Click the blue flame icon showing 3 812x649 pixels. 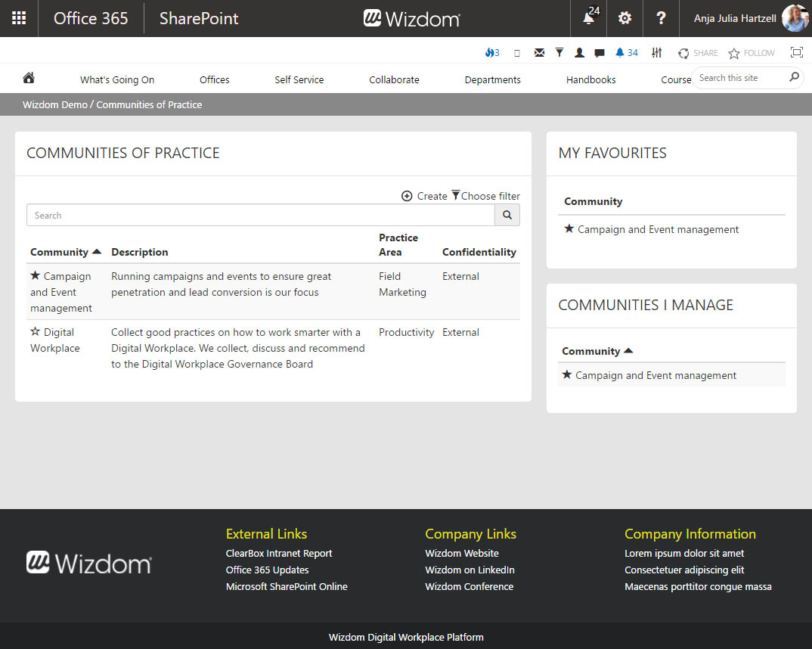tap(492, 52)
